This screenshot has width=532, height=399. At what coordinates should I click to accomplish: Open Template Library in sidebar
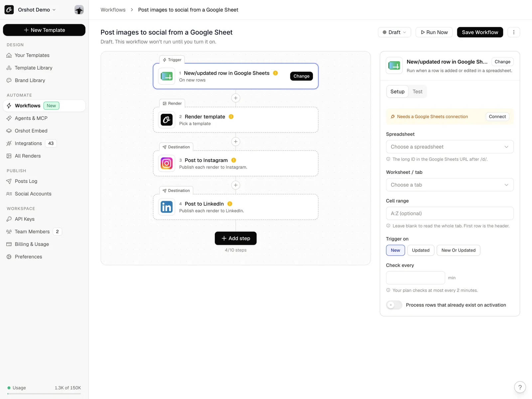tap(44, 68)
